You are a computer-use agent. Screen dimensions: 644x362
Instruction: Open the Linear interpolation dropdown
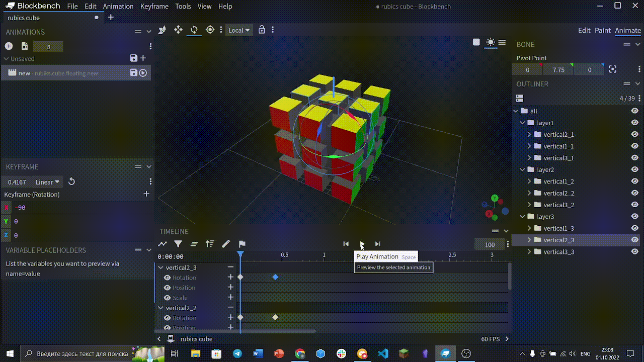click(48, 182)
